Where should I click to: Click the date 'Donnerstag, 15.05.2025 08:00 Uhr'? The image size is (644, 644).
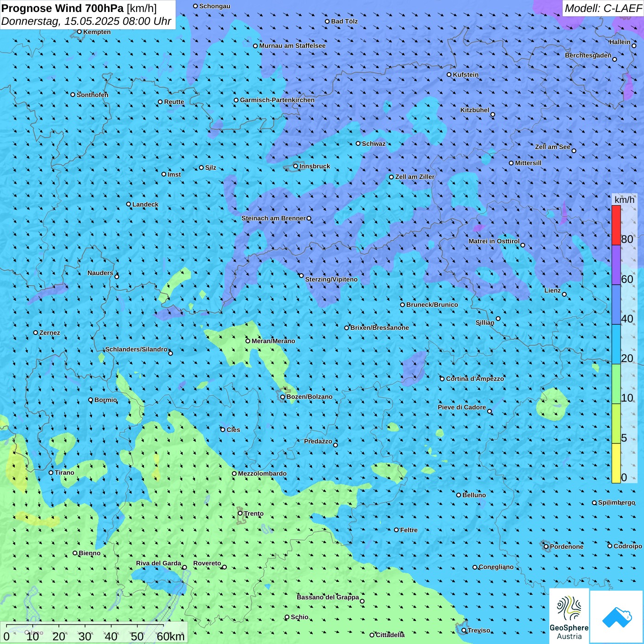[x=86, y=21]
